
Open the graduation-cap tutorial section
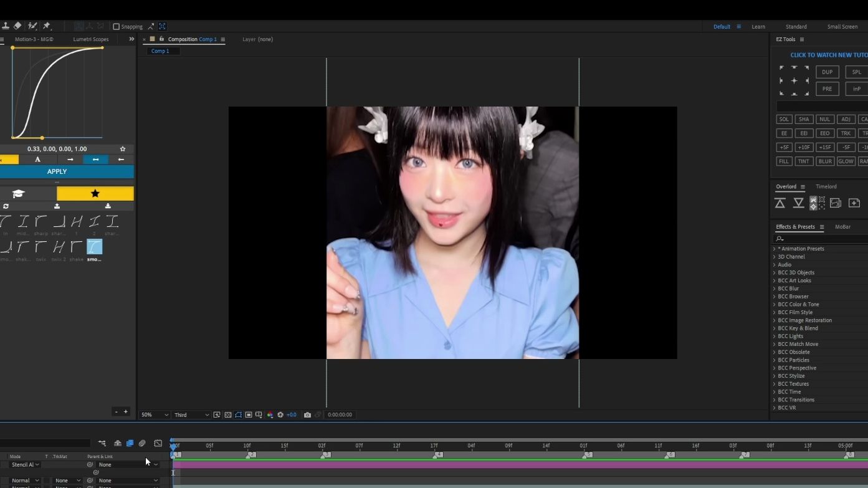pyautogui.click(x=19, y=194)
